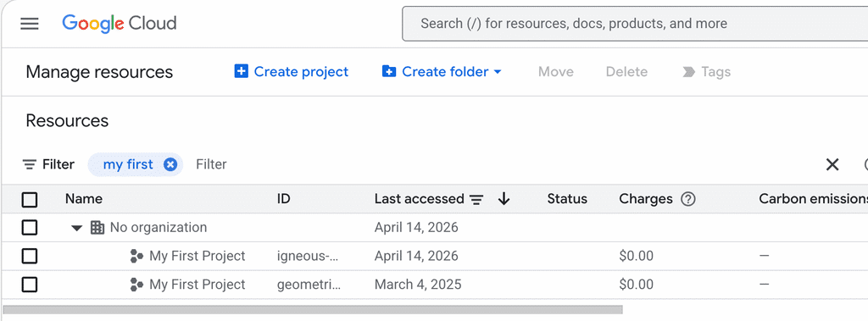The width and height of the screenshot is (868, 321).
Task: Click April 14, 2026 in No organization row
Action: [416, 228]
